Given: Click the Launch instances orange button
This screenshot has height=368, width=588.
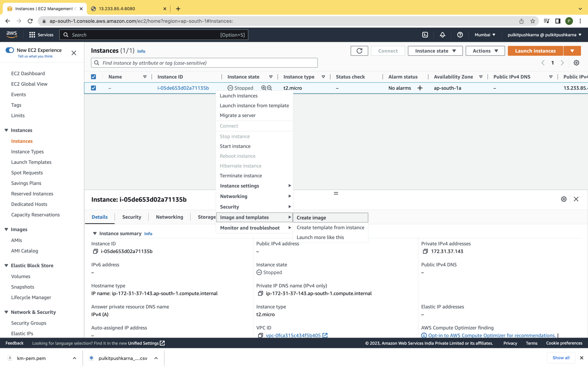Looking at the screenshot, I should [x=535, y=51].
